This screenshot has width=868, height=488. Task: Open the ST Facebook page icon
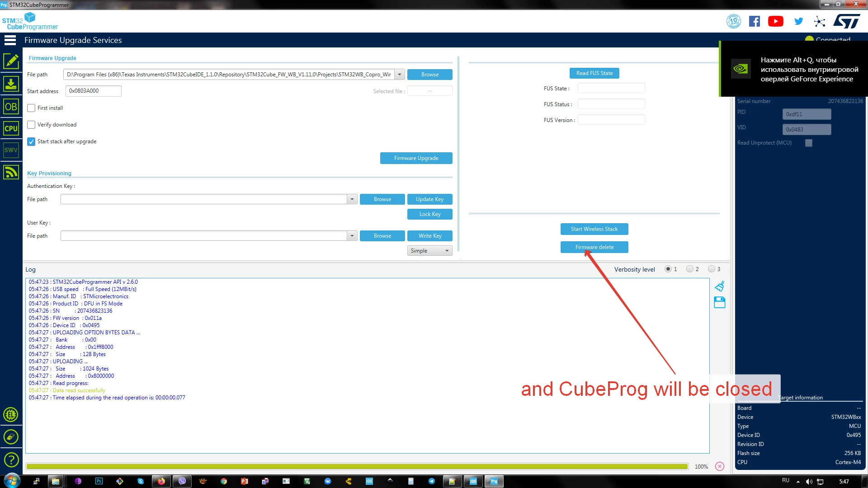[x=754, y=21]
